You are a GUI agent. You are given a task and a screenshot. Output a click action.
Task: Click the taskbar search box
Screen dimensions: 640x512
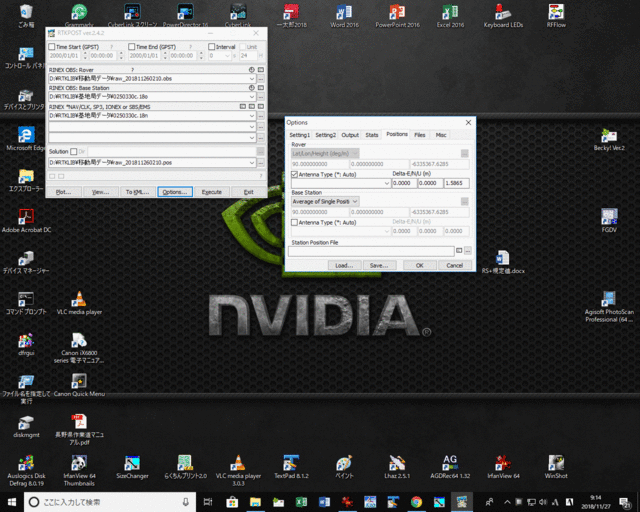tap(110, 502)
